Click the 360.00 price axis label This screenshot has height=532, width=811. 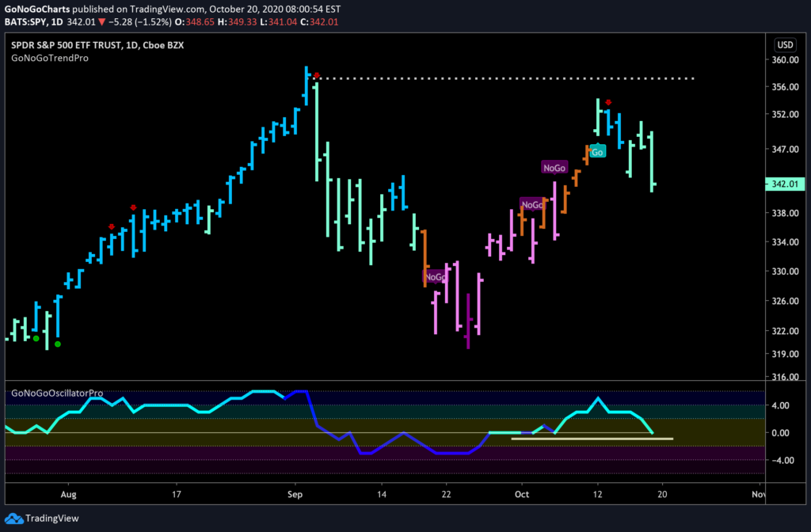[785, 60]
